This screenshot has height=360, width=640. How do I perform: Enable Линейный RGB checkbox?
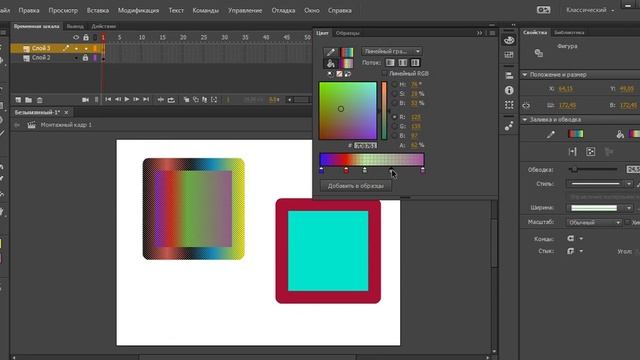point(384,73)
